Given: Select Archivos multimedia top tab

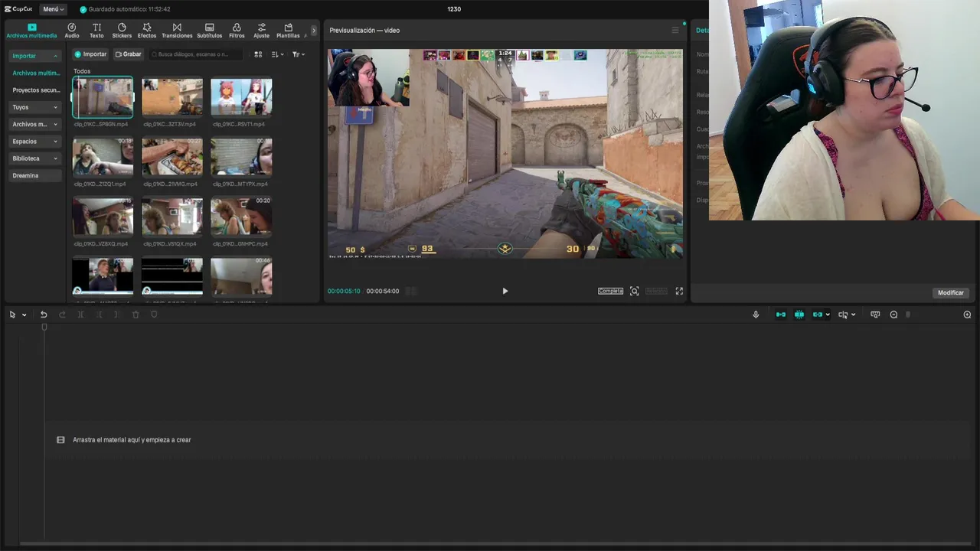Looking at the screenshot, I should [x=31, y=31].
